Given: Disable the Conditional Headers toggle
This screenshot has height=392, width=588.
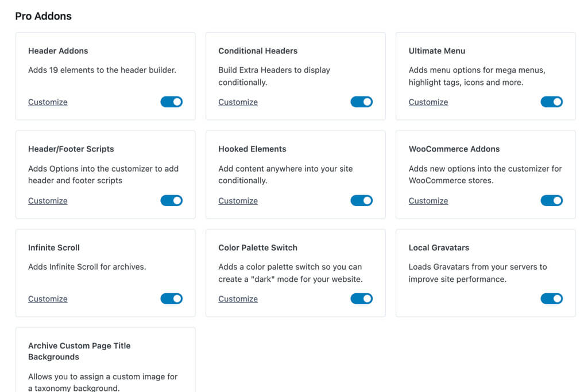Looking at the screenshot, I should [361, 102].
